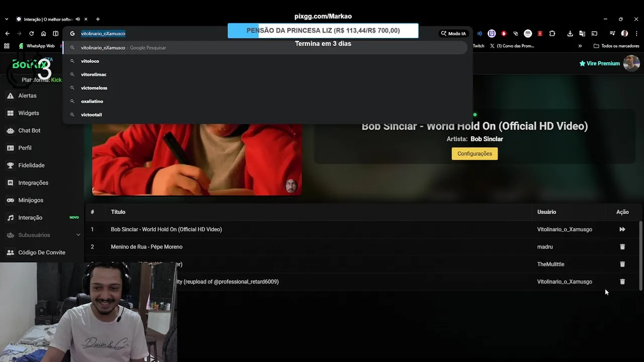Open Fidelidade in the sidebar

(31, 165)
